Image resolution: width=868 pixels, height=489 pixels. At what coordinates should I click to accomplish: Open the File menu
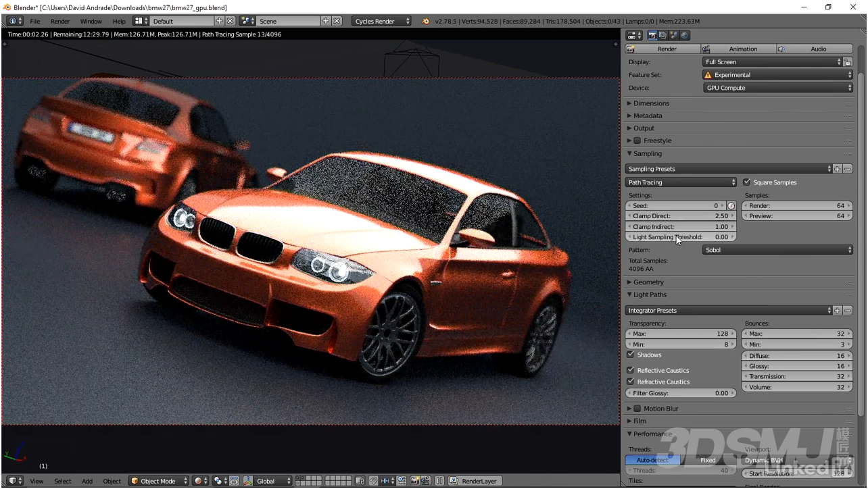pos(35,21)
